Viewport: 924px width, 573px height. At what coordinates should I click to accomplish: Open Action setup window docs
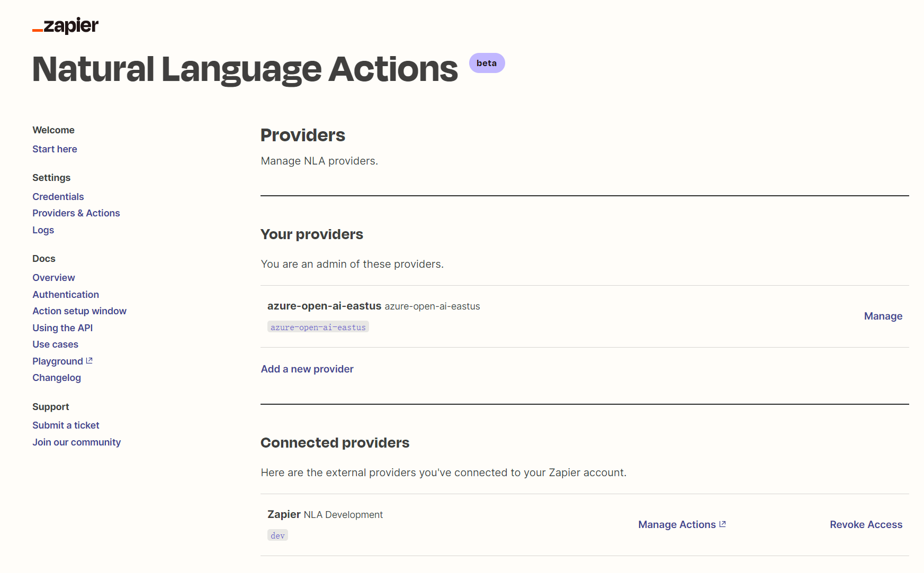click(79, 311)
